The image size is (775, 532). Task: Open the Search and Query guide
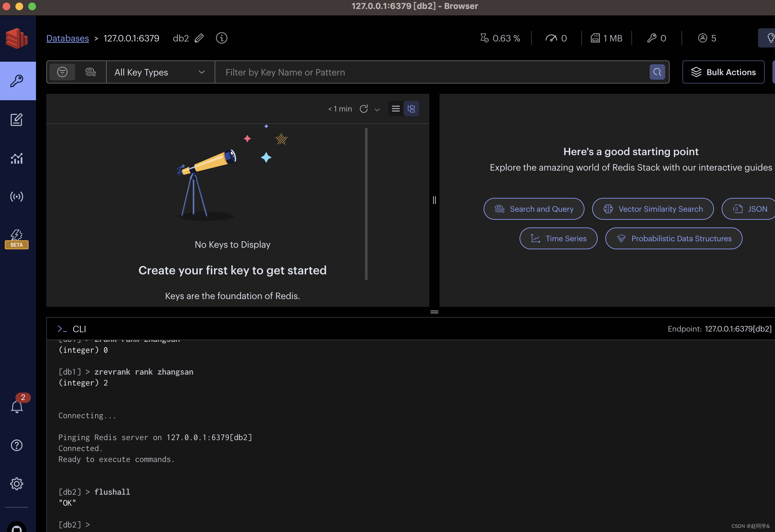coord(534,209)
